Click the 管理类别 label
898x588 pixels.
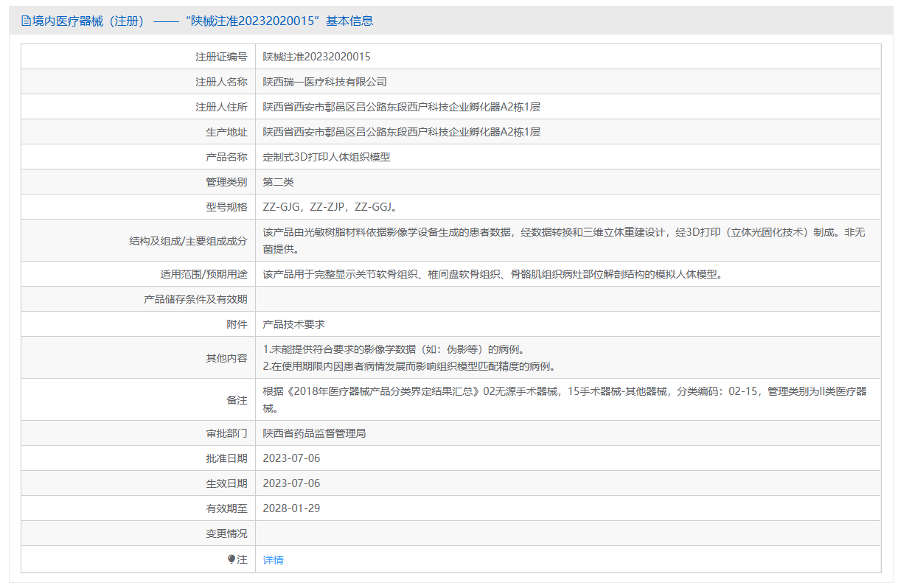226,182
